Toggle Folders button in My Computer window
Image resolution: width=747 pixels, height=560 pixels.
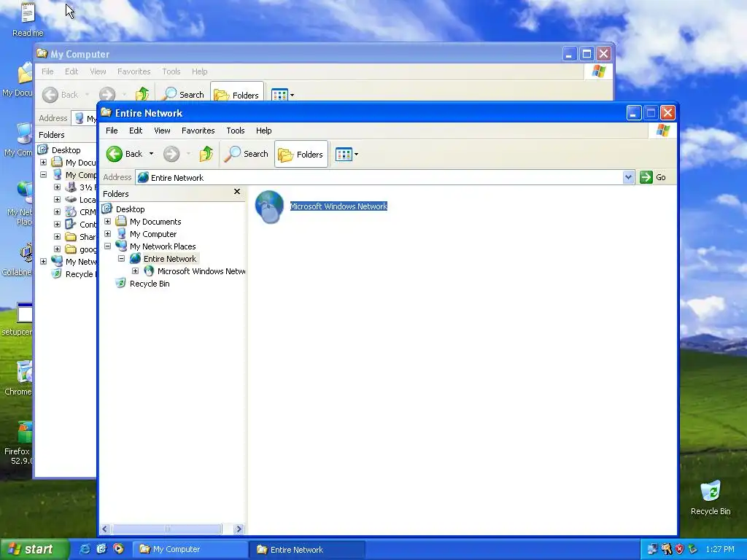click(x=237, y=95)
